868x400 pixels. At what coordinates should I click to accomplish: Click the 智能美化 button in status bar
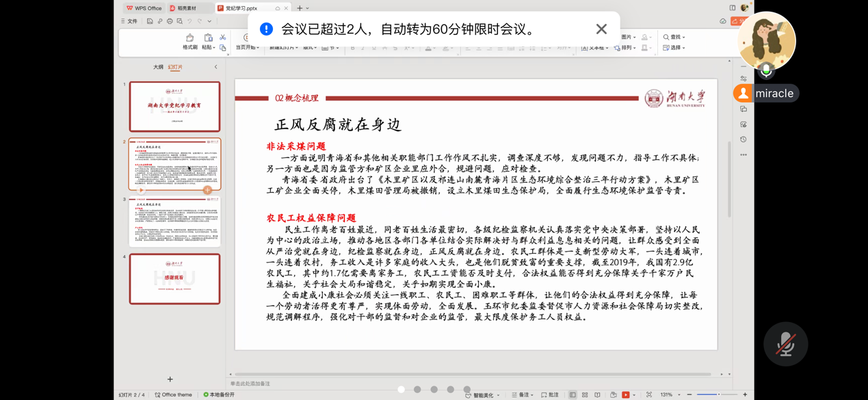482,395
